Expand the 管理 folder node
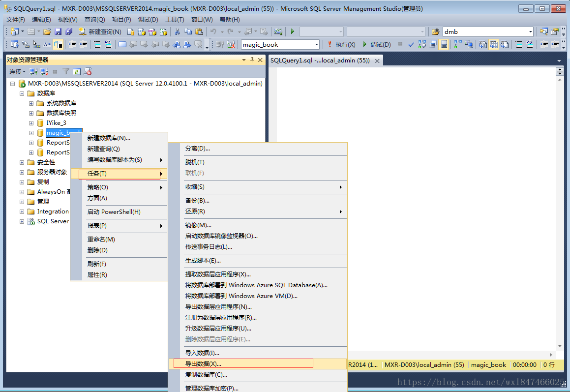570x392 pixels. pyautogui.click(x=22, y=202)
